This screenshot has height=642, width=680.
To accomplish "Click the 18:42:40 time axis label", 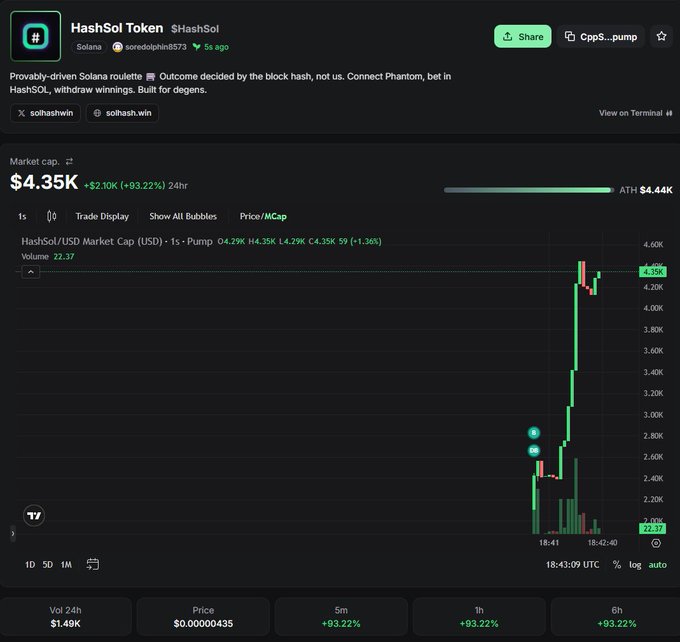I will 602,543.
